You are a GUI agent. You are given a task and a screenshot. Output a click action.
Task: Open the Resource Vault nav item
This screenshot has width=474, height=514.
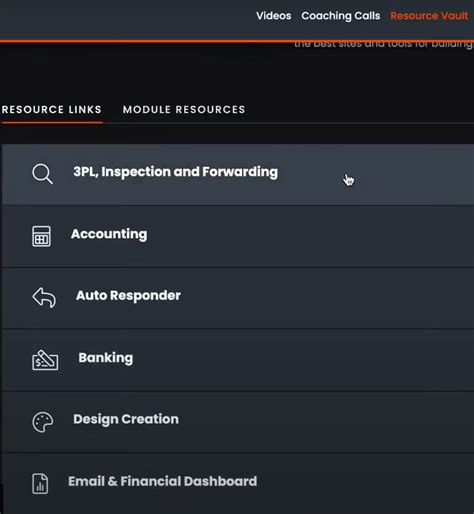point(429,16)
